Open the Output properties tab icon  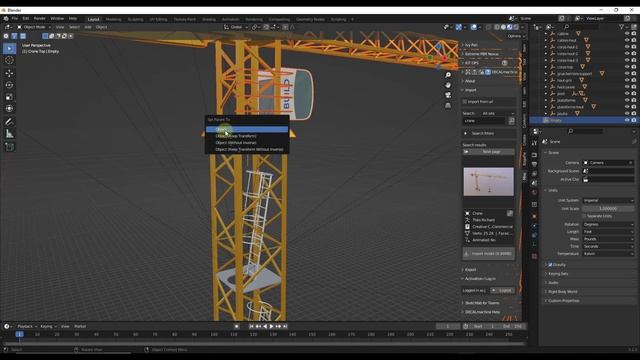pyautogui.click(x=534, y=164)
